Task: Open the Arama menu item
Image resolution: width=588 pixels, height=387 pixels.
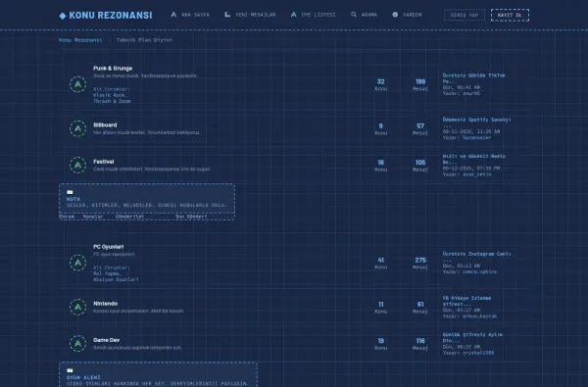Action: 365,15
